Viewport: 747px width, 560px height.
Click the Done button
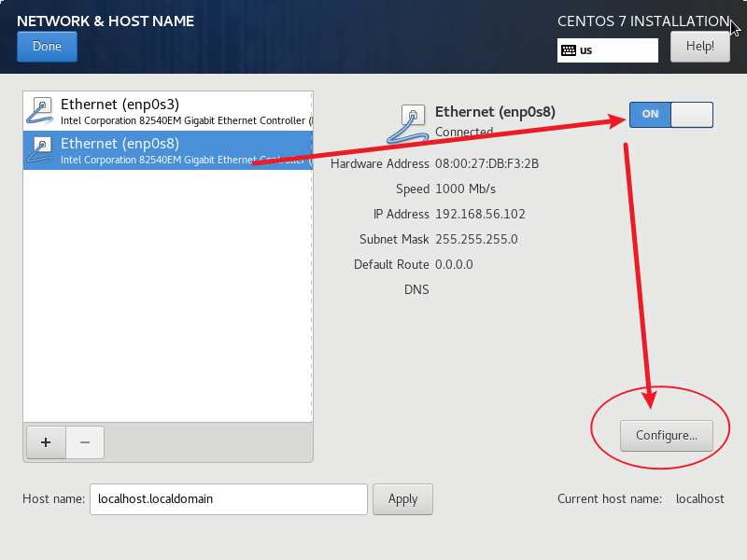(47, 47)
